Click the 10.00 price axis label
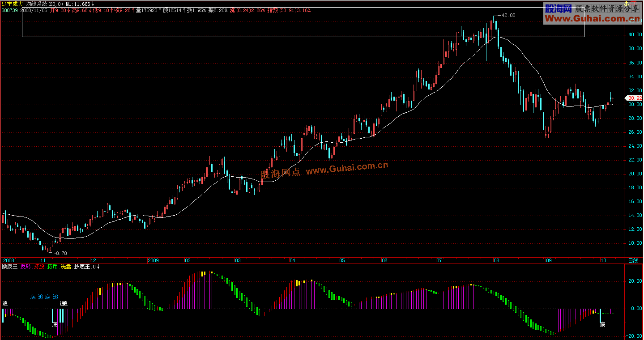The height and width of the screenshot is (340, 644). [634, 243]
